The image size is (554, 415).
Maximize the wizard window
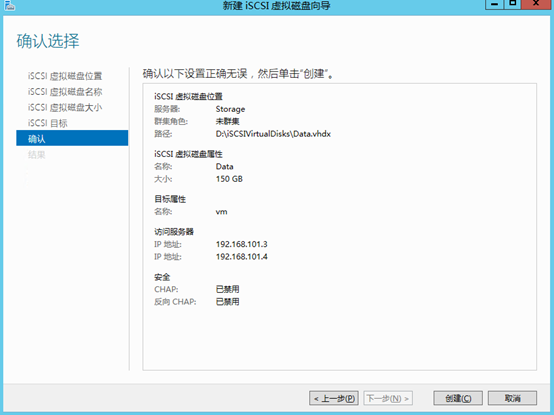coord(513,4)
